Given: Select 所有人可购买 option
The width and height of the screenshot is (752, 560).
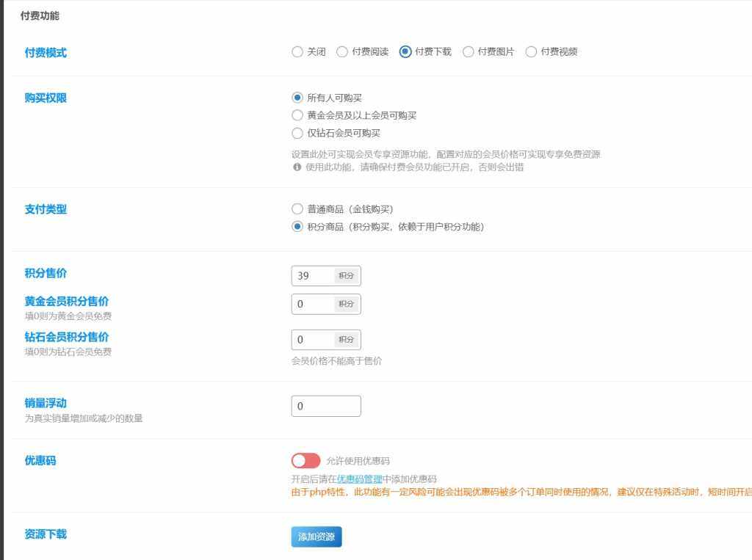Looking at the screenshot, I should pos(297,96).
